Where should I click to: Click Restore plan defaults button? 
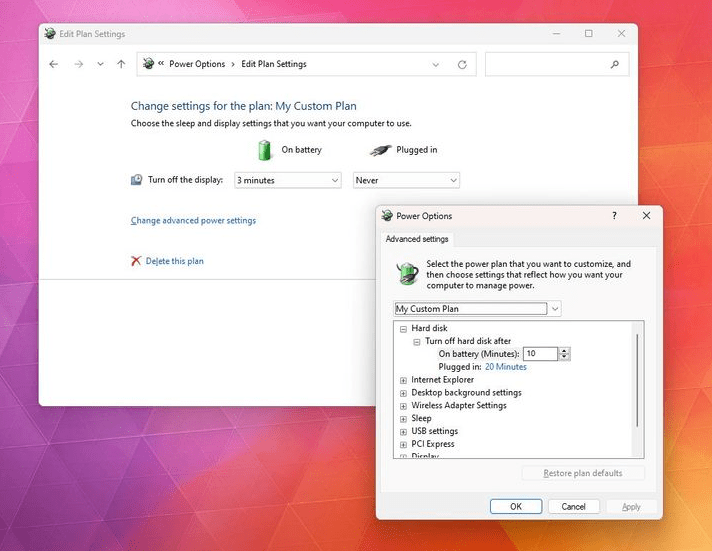(x=583, y=473)
